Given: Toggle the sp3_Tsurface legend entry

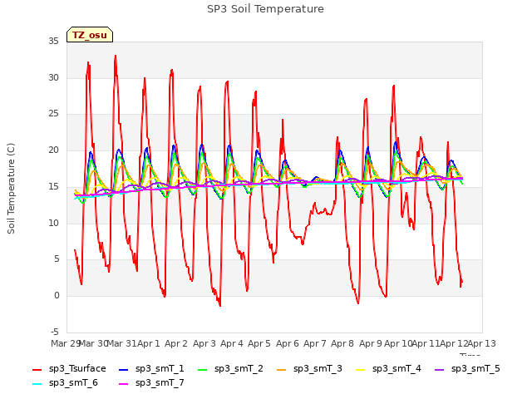Looking at the screenshot, I should pos(69,369).
